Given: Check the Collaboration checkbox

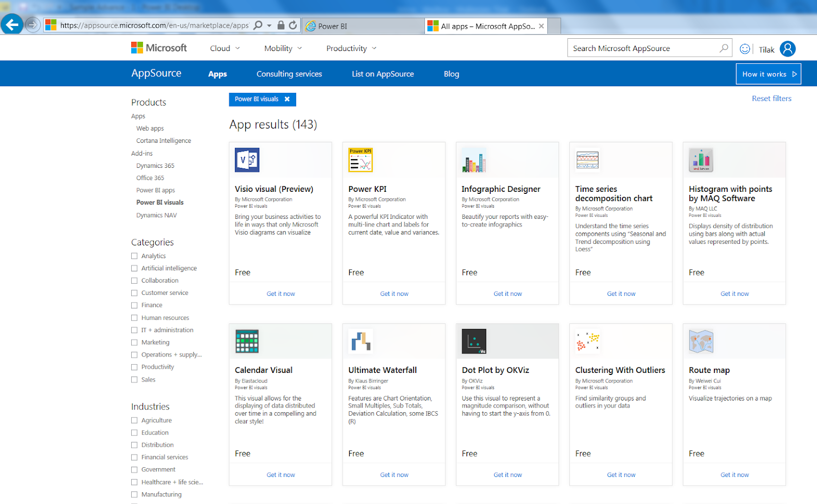Looking at the screenshot, I should 134,281.
